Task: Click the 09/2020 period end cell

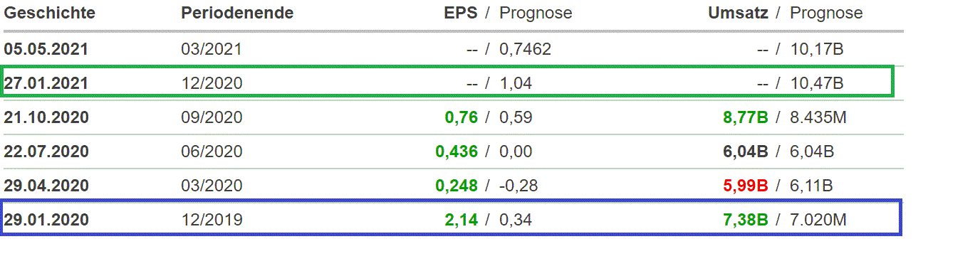Action: [x=212, y=117]
